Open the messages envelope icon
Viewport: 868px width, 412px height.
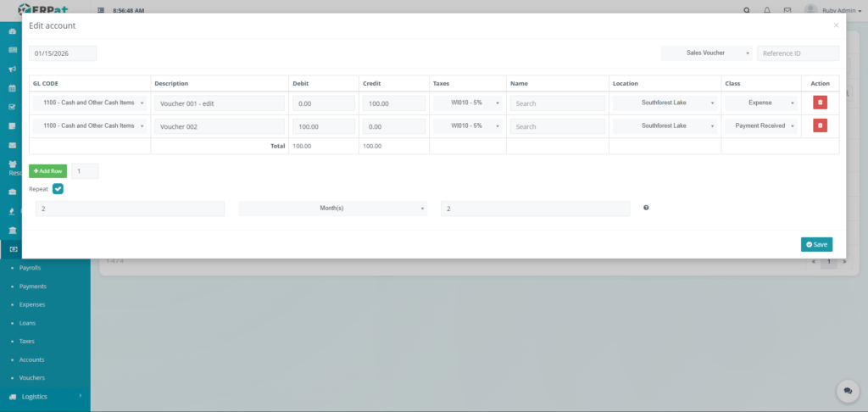[787, 11]
